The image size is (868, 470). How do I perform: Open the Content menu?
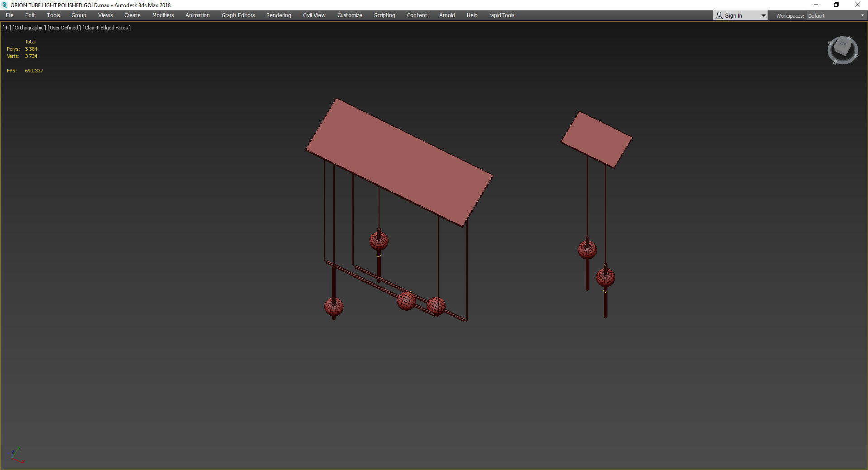coord(417,15)
